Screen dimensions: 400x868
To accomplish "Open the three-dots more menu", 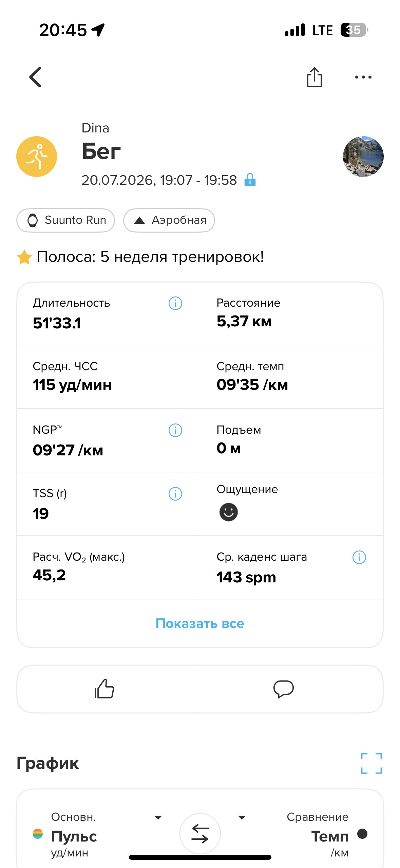I will pyautogui.click(x=363, y=77).
